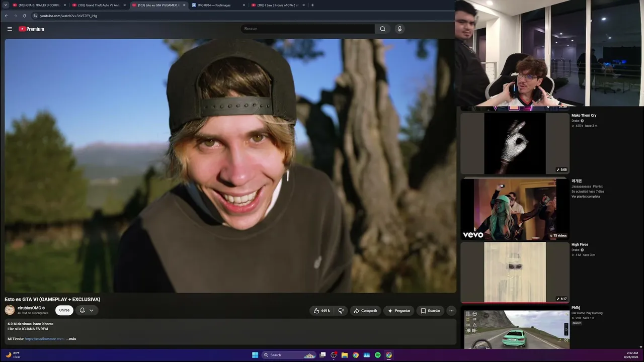Image resolution: width=644 pixels, height=362 pixels.
Task: Open more actions three-dot menu
Action: click(451, 311)
